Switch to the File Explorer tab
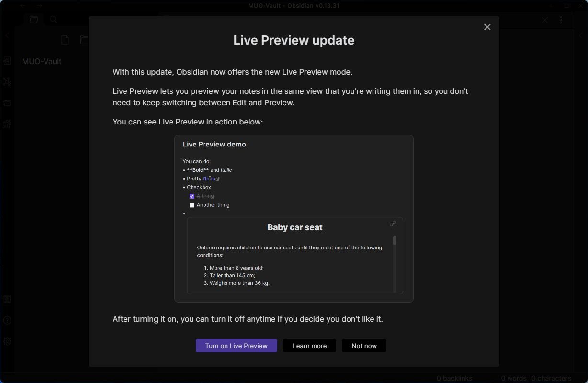 pyautogui.click(x=33, y=19)
